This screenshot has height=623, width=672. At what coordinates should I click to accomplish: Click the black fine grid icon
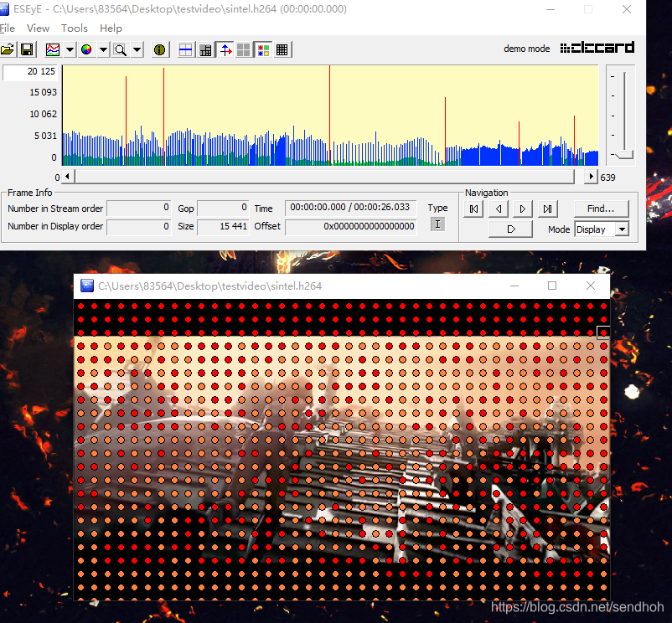point(282,49)
